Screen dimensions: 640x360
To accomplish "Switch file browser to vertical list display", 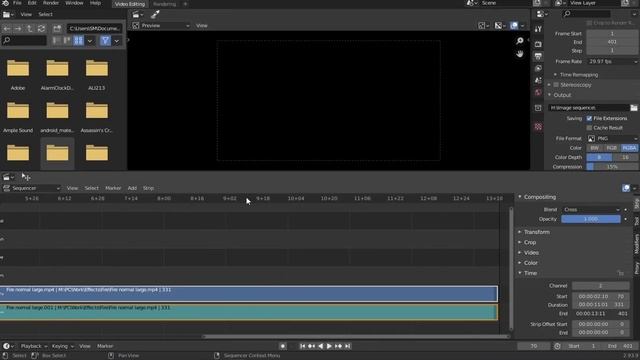I will click(x=56, y=40).
